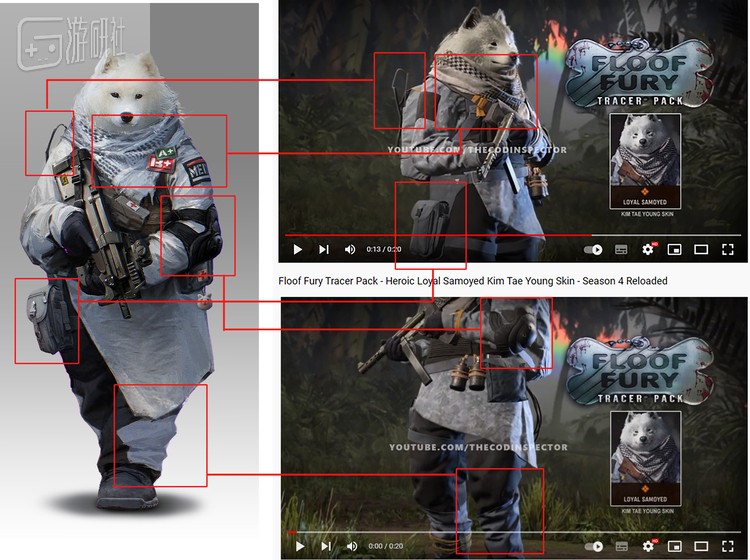
Task: Skip to next video in top player
Action: tap(323, 249)
